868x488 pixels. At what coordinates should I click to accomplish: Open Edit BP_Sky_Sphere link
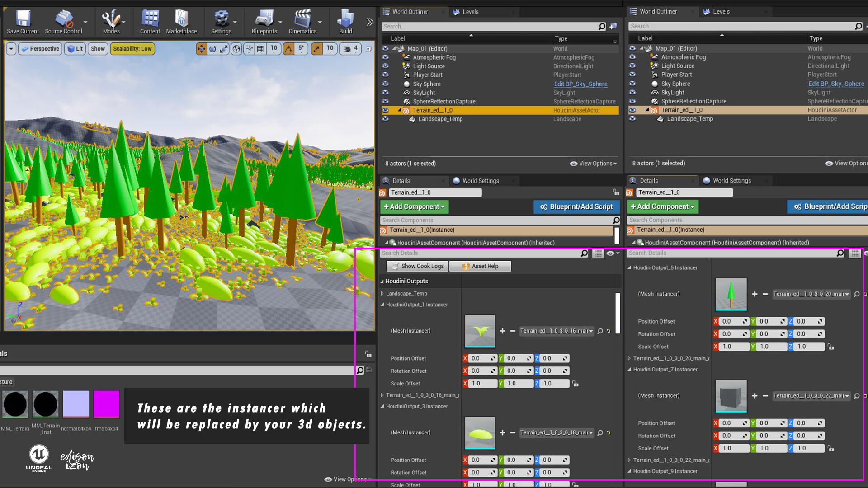click(580, 84)
